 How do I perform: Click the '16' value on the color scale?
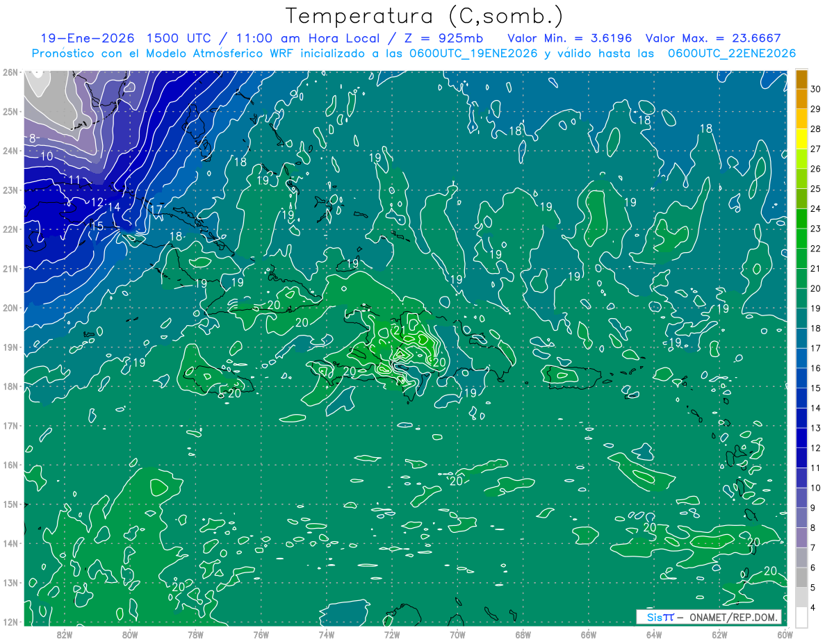tap(816, 368)
